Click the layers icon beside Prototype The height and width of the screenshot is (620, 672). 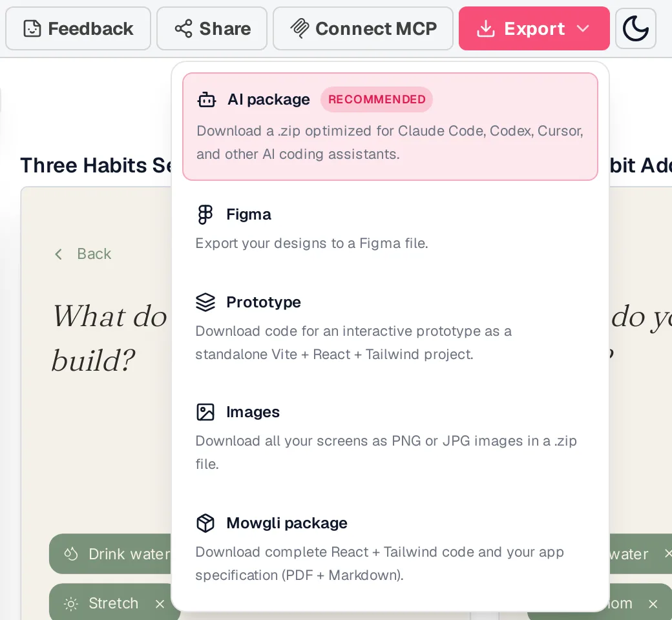(x=205, y=302)
